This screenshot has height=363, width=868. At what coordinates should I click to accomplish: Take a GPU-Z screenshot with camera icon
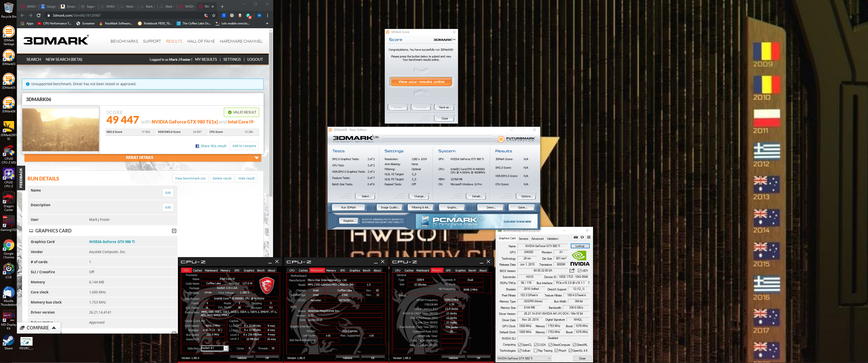tap(576, 237)
